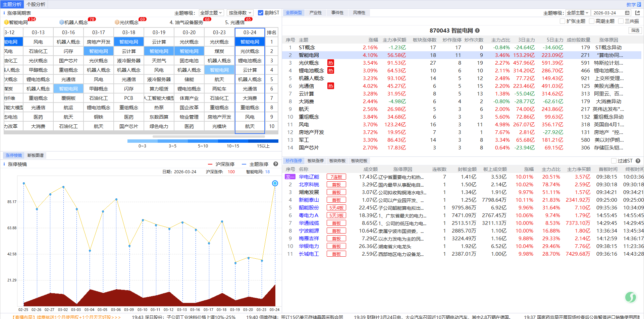
Task: Expand left panel 主题等级 全部主题 dropdown
Action: (x=211, y=13)
